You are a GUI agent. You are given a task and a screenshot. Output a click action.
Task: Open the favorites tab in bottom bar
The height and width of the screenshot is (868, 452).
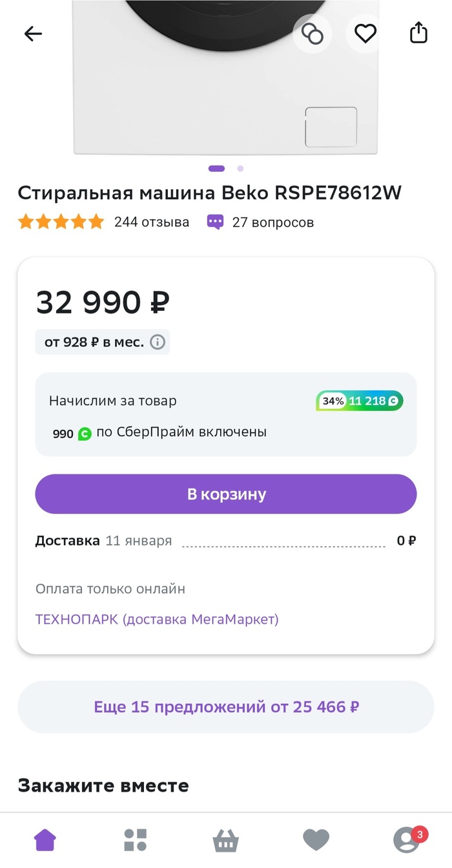coord(316,840)
